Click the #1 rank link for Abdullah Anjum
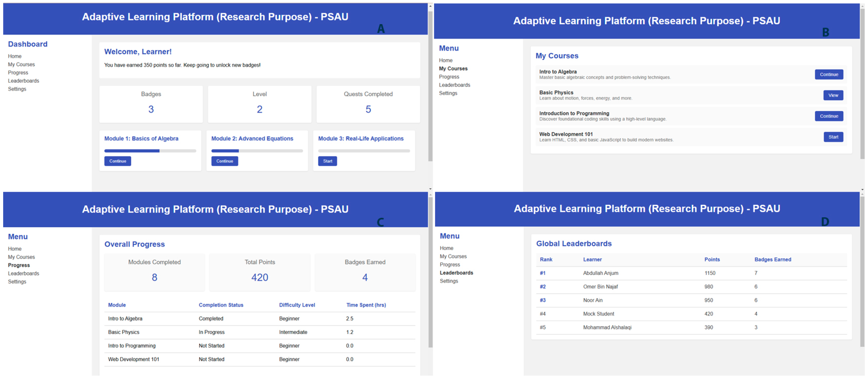The image size is (868, 380). (542, 273)
